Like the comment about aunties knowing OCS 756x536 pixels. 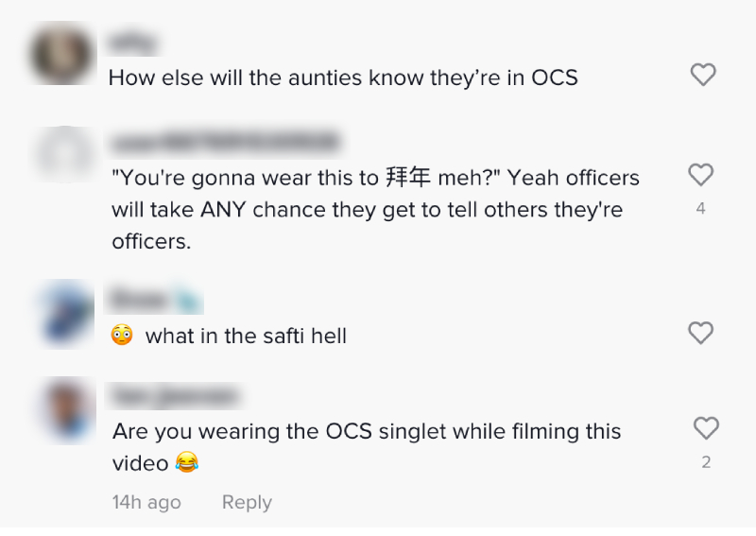[703, 75]
